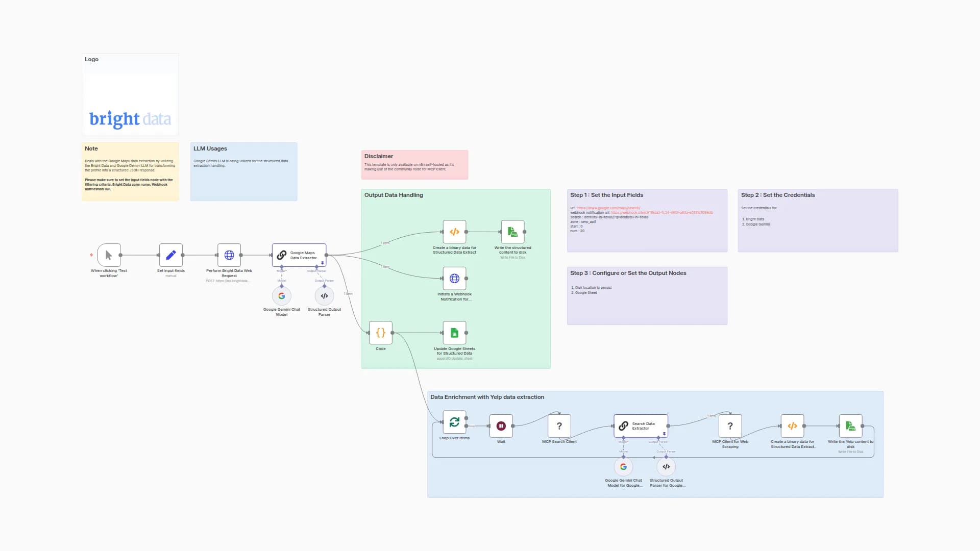Click the webhook.site URL link in Step 1 note
This screenshot has width=980, height=551.
click(661, 213)
